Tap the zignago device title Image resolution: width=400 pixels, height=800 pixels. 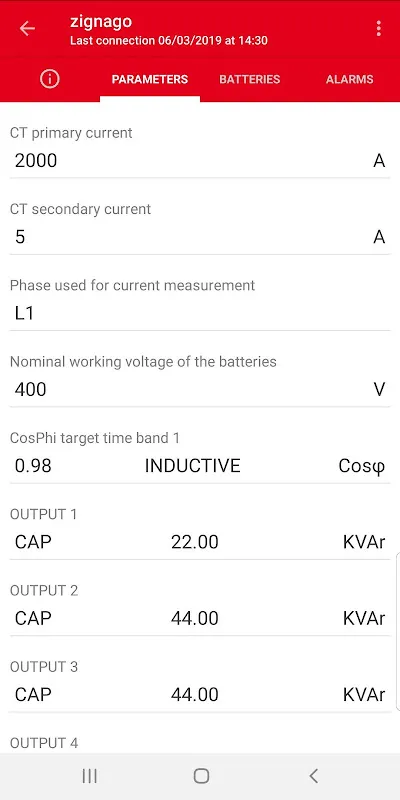(x=101, y=21)
